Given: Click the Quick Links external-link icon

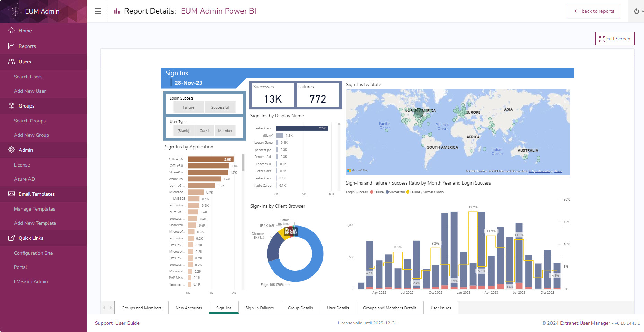Looking at the screenshot, I should click(x=11, y=238).
